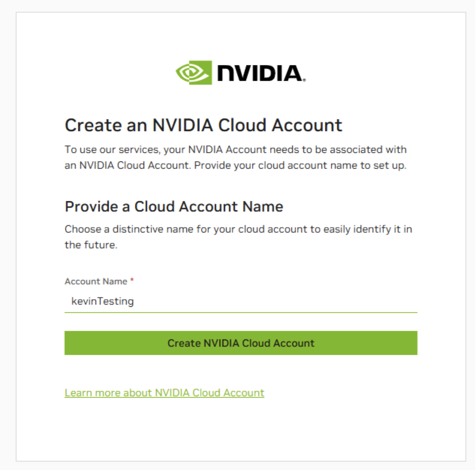476x470 pixels.
Task: Click the "Choose a distinctive name" text line
Action: 238,229
